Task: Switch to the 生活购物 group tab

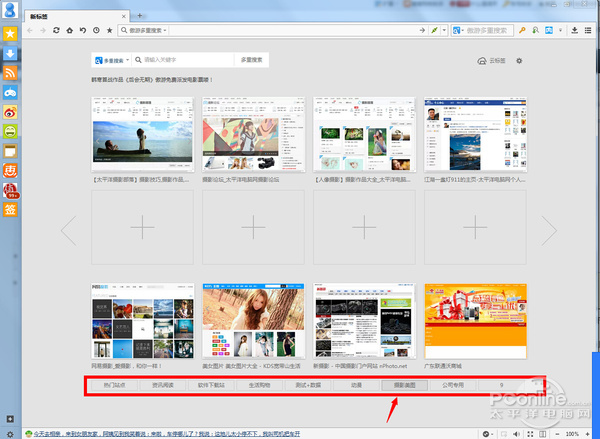Action: tap(259, 385)
